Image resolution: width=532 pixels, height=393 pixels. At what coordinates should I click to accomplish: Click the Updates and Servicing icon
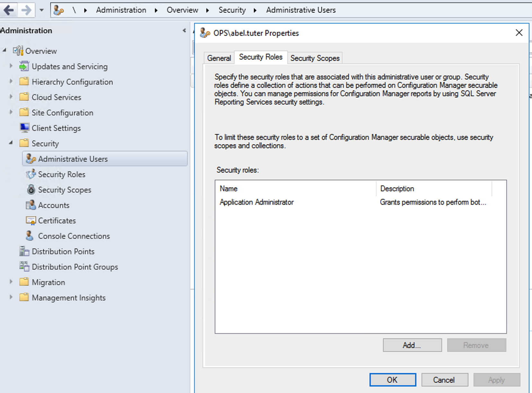(24, 66)
